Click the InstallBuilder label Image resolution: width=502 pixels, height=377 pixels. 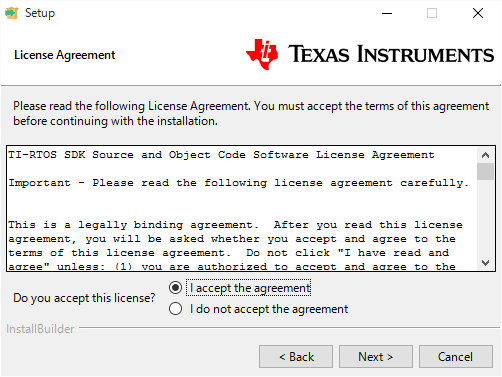click(x=40, y=329)
